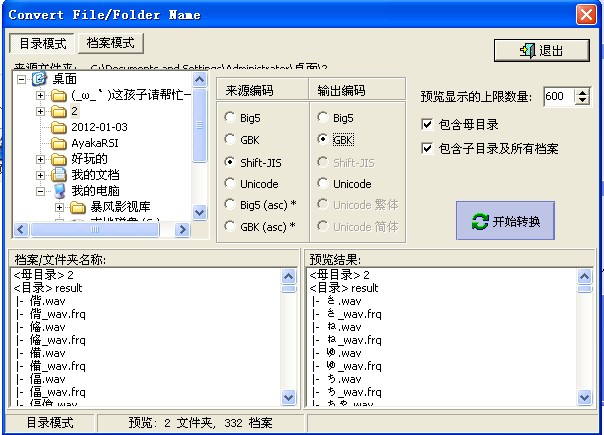Click the desktop icon next to 桌面

(x=39, y=79)
